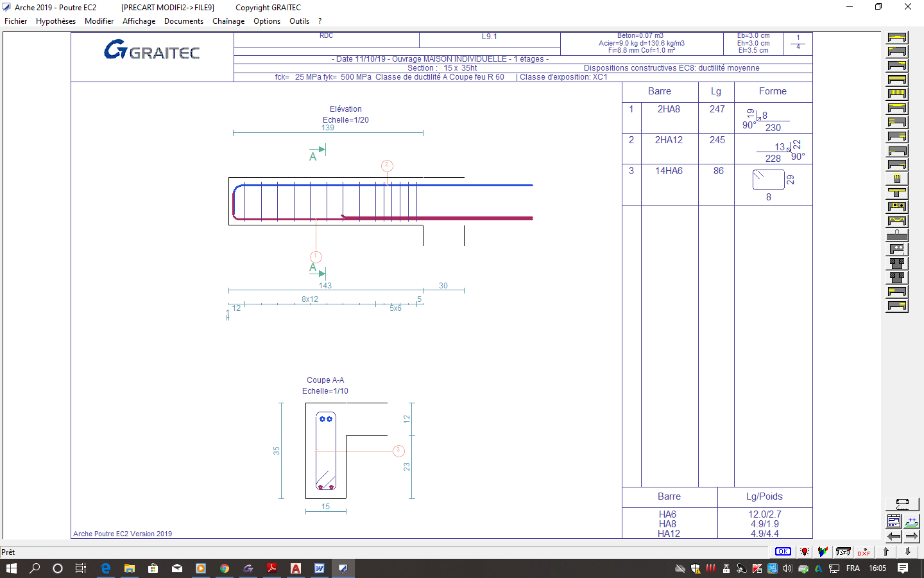Click the section dimension icon above table icon

click(x=902, y=504)
